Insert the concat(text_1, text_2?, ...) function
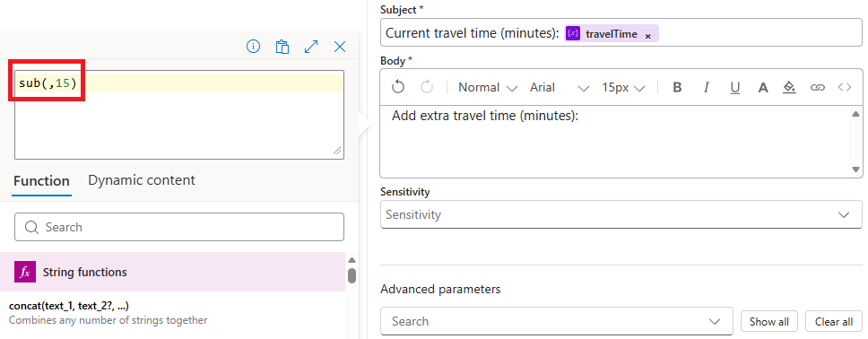Screen dimensions: 868x339 [69, 306]
